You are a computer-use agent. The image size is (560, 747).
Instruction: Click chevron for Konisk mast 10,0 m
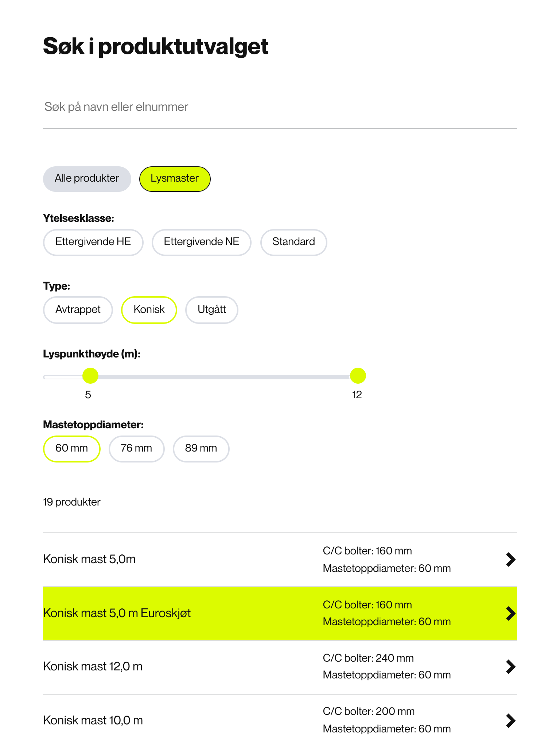[511, 721]
